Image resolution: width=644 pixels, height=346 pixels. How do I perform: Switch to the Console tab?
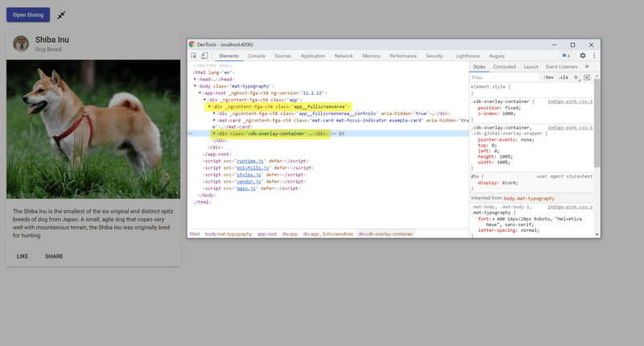[257, 56]
